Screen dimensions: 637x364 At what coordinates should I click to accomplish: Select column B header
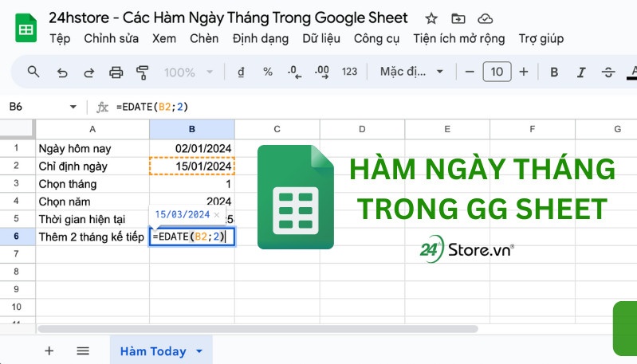coord(192,129)
